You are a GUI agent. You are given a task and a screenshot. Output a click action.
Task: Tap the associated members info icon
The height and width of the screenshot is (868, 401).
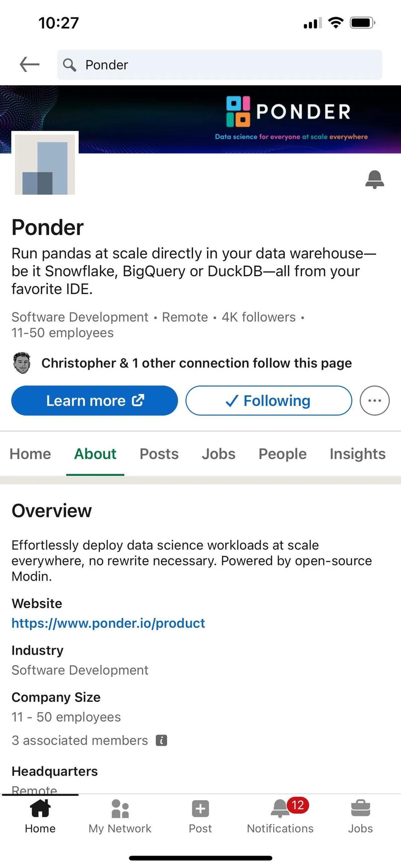coord(162,740)
